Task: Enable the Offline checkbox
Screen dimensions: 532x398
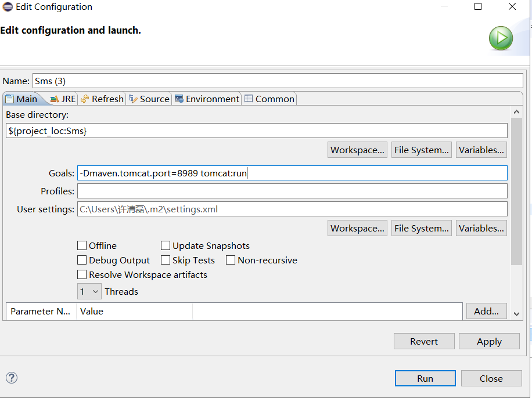Action: tap(82, 245)
